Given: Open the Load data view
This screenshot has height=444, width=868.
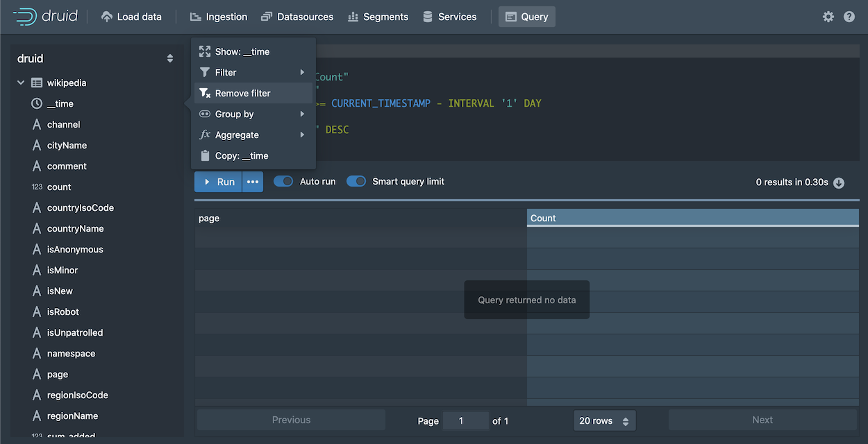Looking at the screenshot, I should click(131, 17).
